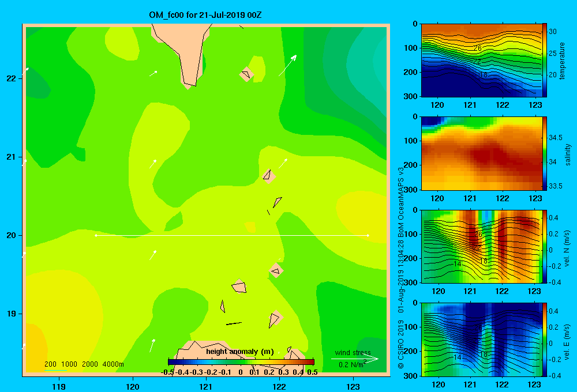
Task: Click the 'height anomaly (m)' label
Action: tap(239, 352)
